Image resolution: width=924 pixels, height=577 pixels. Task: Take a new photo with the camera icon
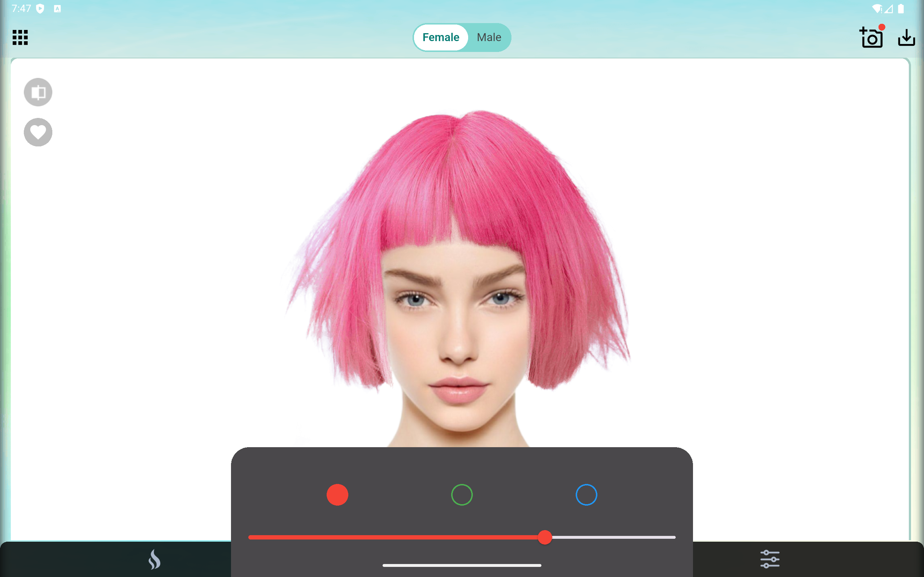click(x=872, y=38)
